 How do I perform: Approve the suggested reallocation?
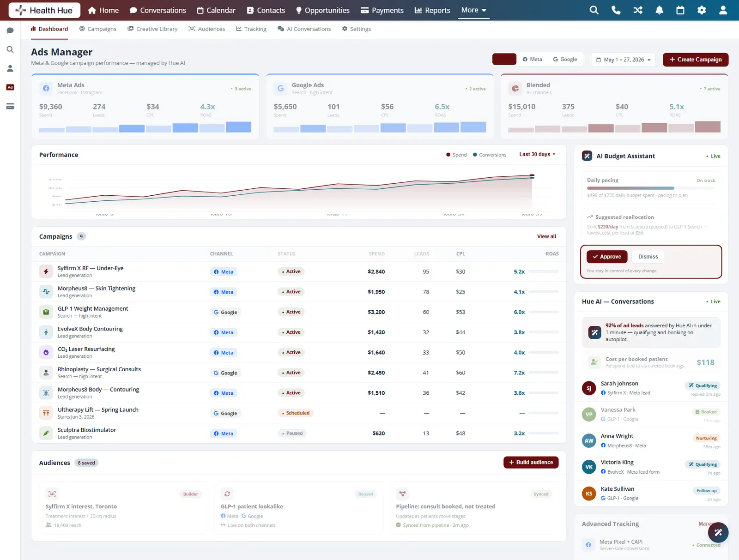point(607,257)
